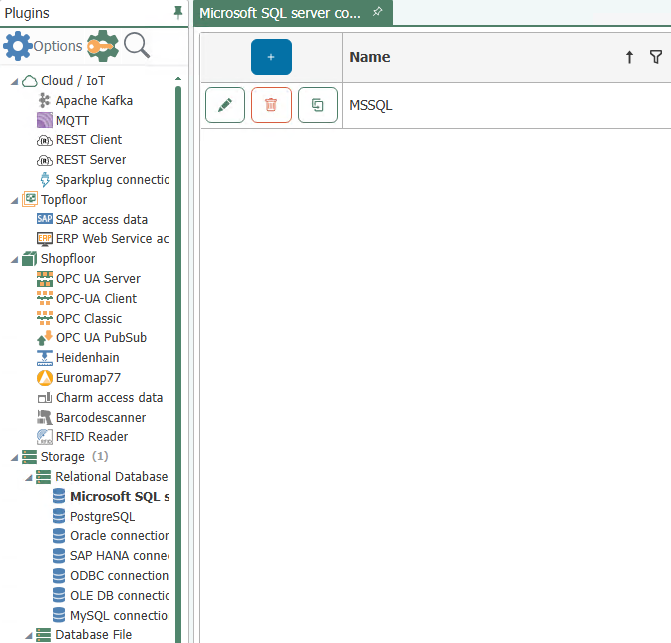Sort the Name column ascending
The width and height of the screenshot is (671, 643).
629,57
